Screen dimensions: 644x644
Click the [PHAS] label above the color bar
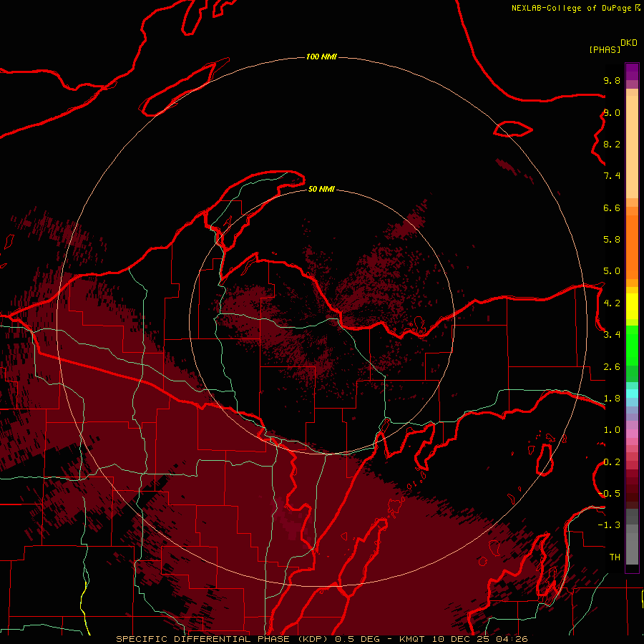605,49
